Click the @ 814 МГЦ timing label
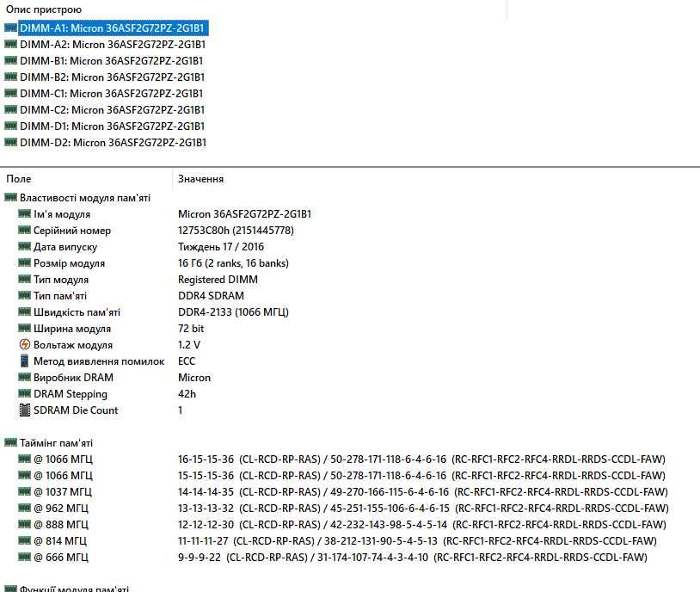Image resolution: width=700 pixels, height=592 pixels. (x=60, y=540)
